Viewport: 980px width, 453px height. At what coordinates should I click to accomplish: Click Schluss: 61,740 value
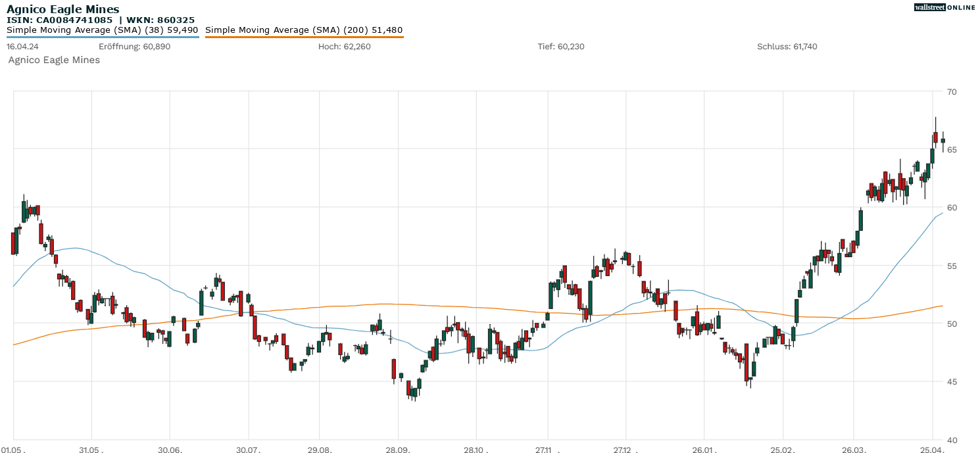[787, 47]
